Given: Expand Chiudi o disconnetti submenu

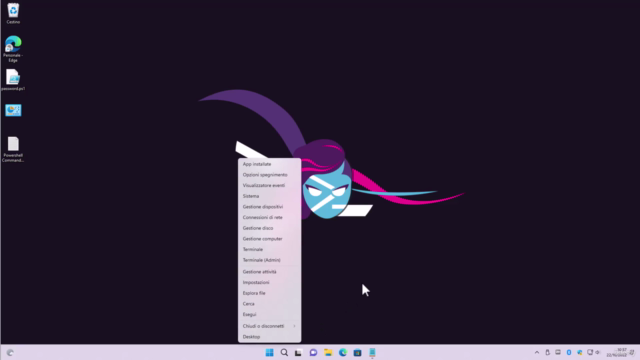Looking at the screenshot, I should coord(269,326).
